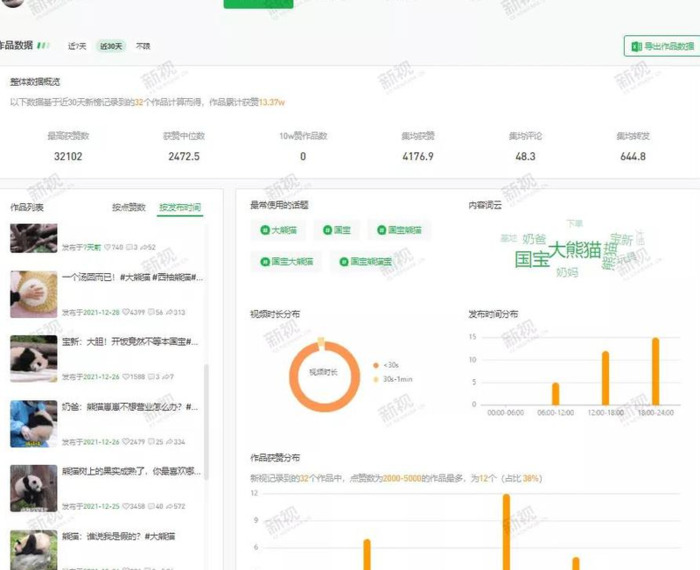Click thumbnail of video posted 7天前
This screenshot has height=570, width=700.
33,238
